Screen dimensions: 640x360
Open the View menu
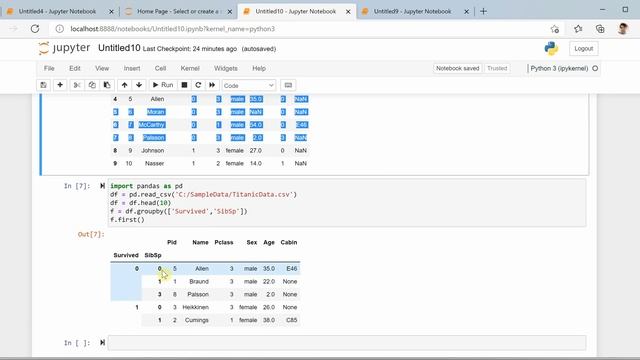[102, 68]
